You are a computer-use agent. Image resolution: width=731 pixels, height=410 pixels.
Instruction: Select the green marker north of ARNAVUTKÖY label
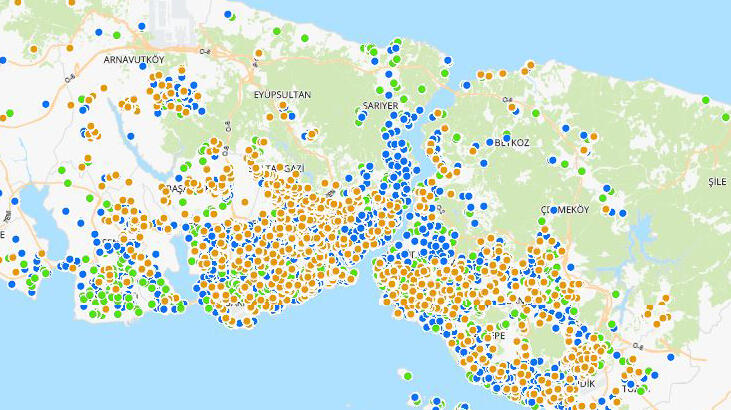117,36
